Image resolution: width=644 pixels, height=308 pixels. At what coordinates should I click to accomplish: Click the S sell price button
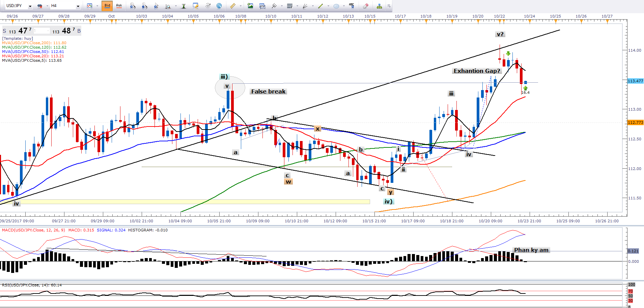coord(4,31)
